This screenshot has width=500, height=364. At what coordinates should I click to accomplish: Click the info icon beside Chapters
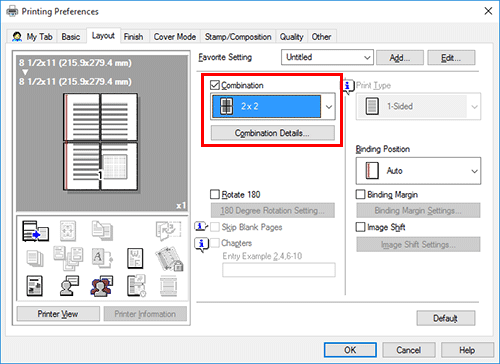click(201, 244)
